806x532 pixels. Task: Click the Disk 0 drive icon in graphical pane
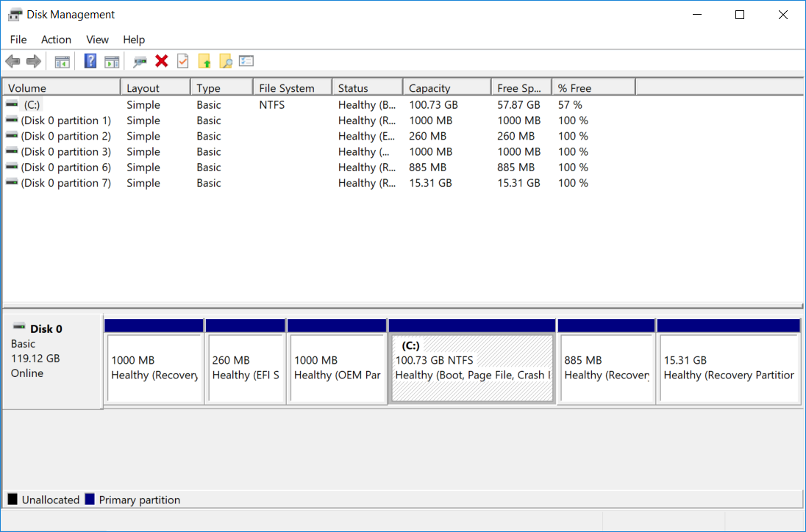(x=19, y=326)
